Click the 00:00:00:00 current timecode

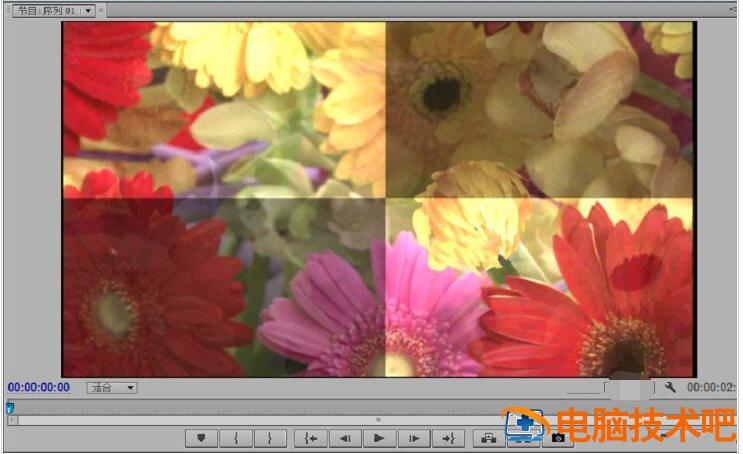(39, 388)
